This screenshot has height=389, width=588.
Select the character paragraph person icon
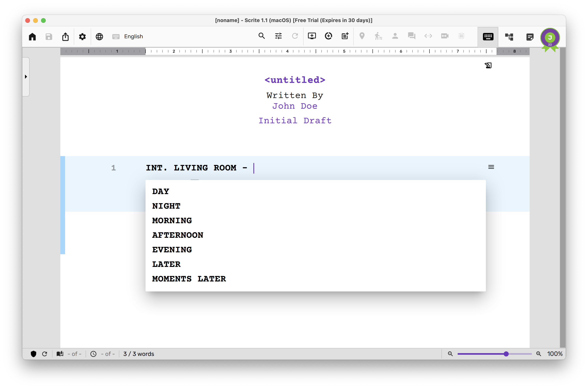(x=395, y=36)
